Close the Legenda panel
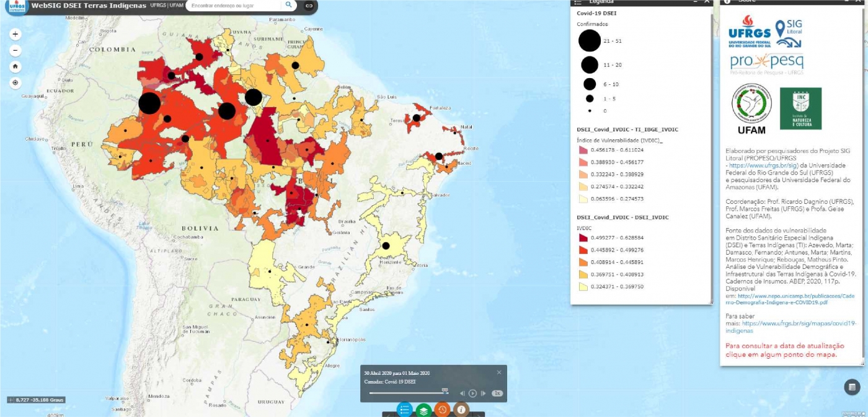Viewport: 868px width, 417px height. point(707,2)
